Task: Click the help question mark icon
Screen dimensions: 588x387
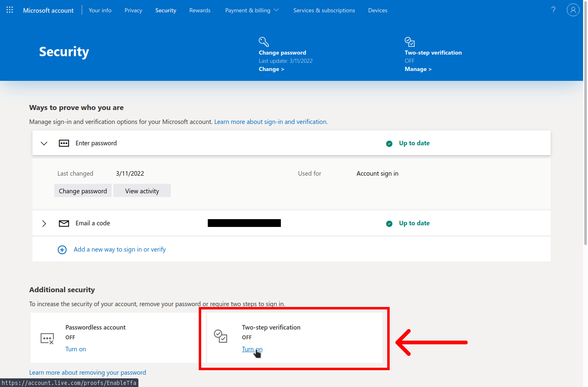Action: 553,10
